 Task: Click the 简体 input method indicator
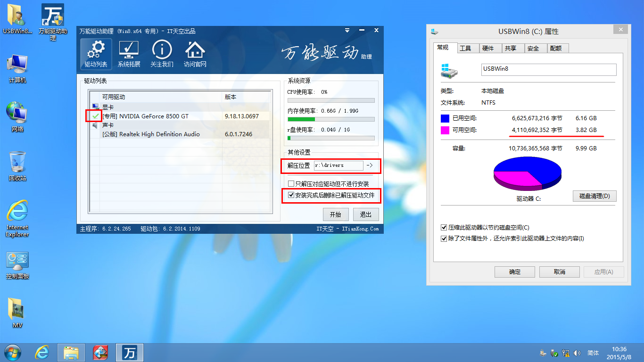(593, 353)
